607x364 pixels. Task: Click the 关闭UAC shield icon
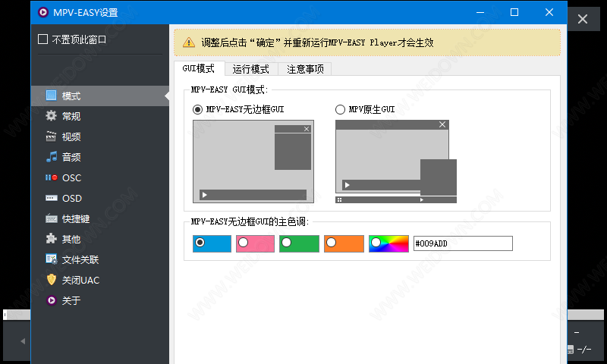[51, 280]
